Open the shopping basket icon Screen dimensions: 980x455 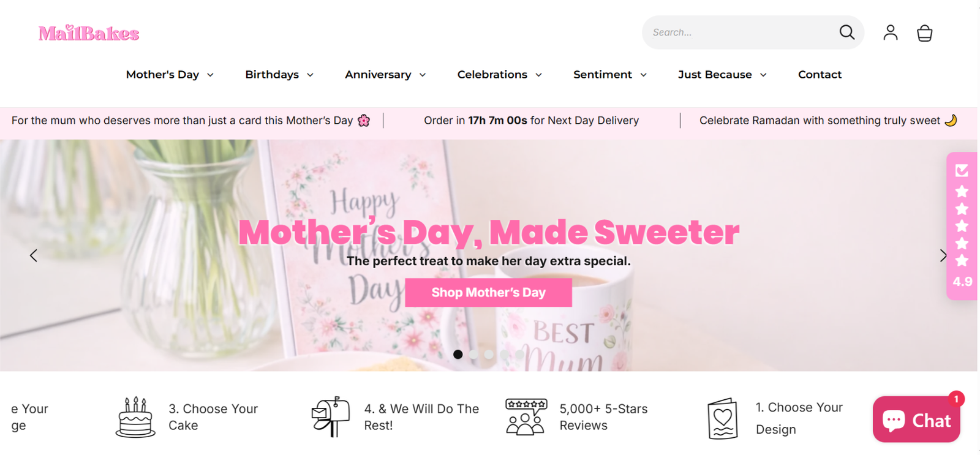tap(924, 33)
